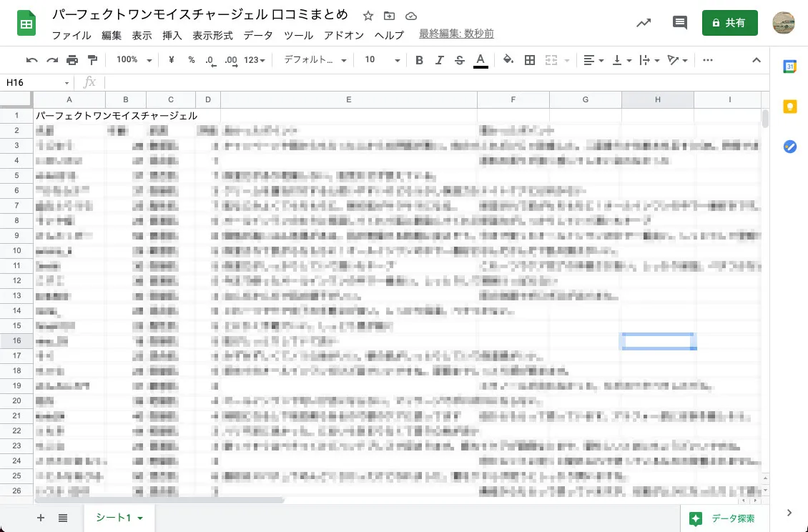Merge the selected cells
The width and height of the screenshot is (808, 532).
pos(552,60)
